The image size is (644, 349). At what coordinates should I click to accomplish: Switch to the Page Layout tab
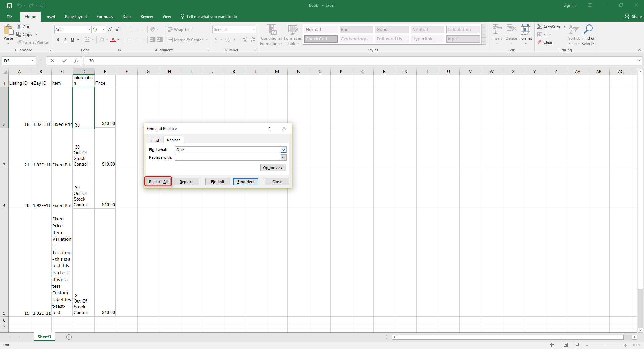pos(76,17)
